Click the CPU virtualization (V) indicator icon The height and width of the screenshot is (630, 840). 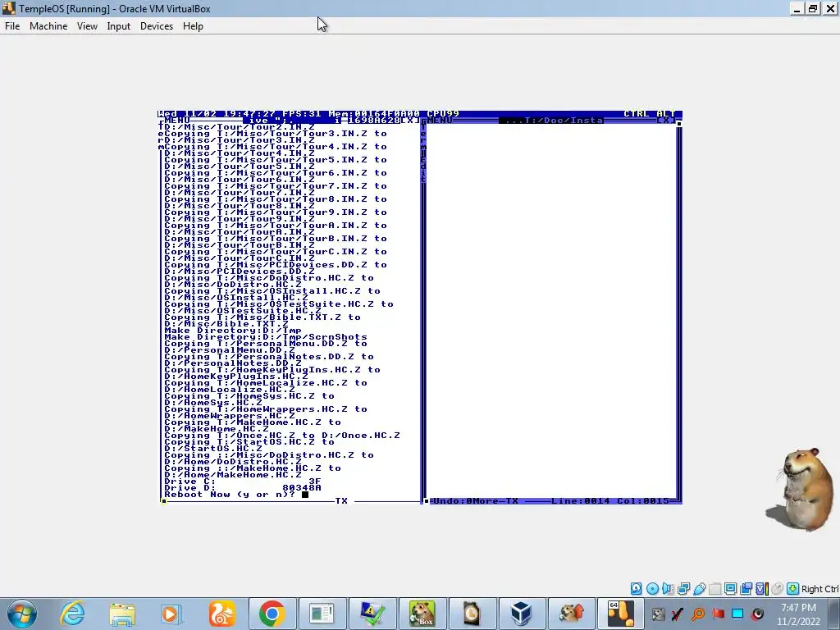point(761,589)
